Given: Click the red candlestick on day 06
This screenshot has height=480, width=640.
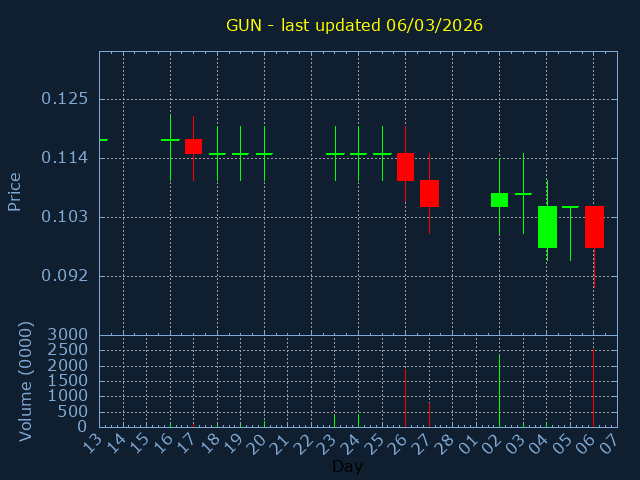Looking at the screenshot, I should click(594, 227).
